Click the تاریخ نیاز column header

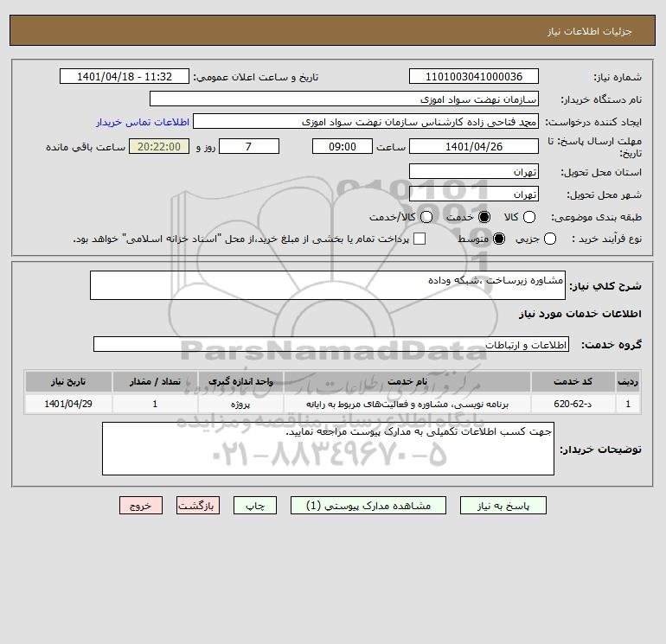pos(68,381)
